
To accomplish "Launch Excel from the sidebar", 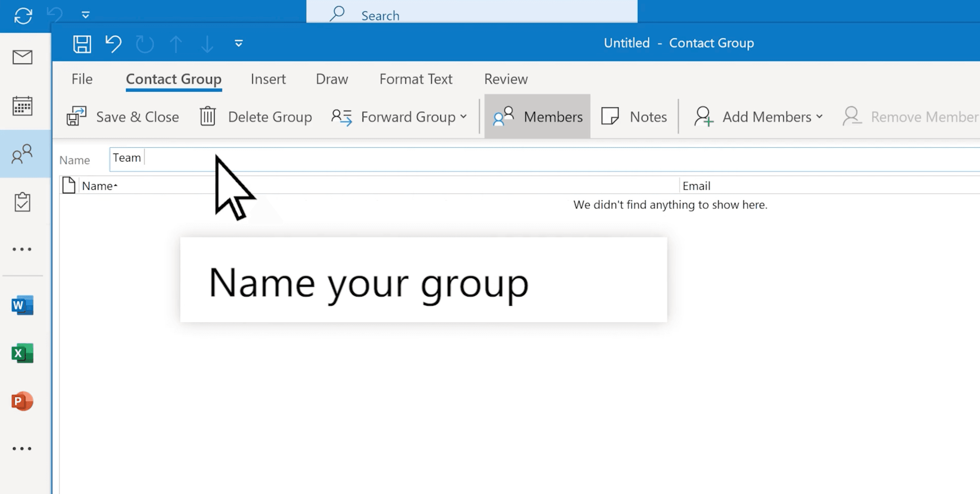I will tap(22, 353).
